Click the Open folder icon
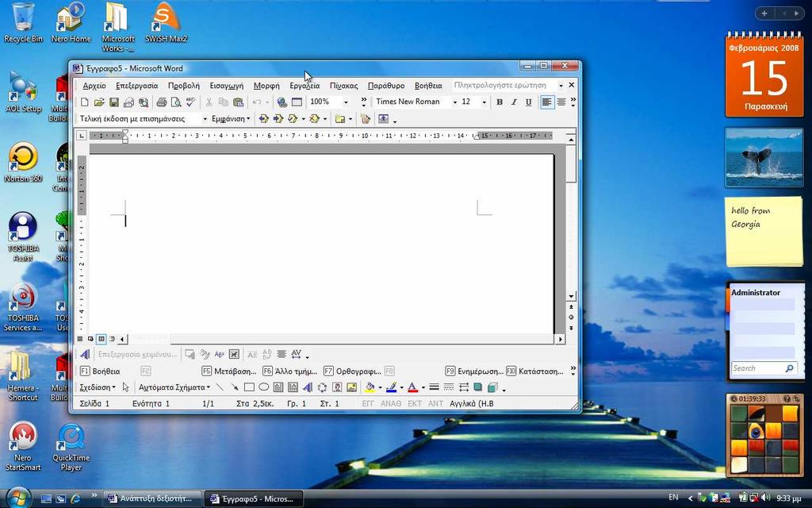 click(x=99, y=102)
